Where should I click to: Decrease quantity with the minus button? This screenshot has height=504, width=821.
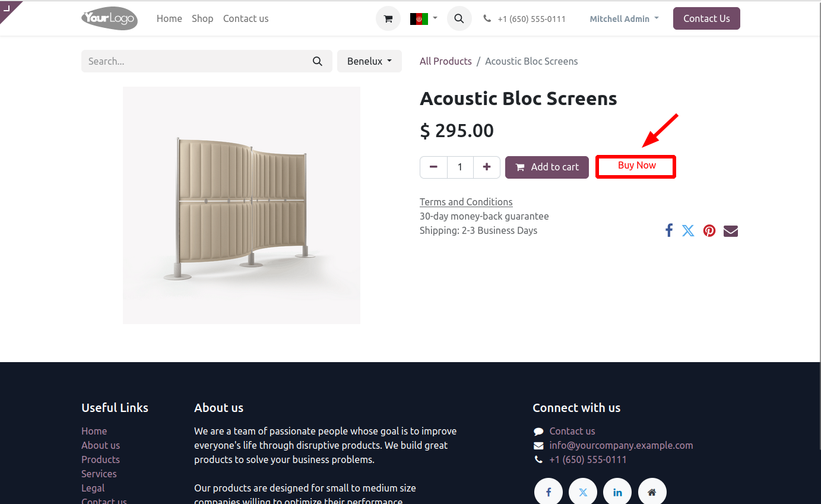[x=433, y=167]
